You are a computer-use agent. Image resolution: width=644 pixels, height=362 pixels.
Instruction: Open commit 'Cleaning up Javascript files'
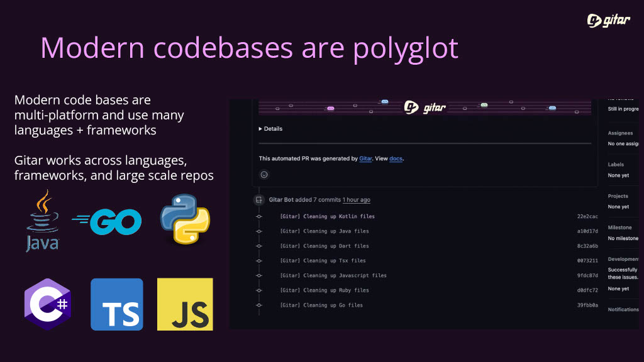[x=333, y=275]
